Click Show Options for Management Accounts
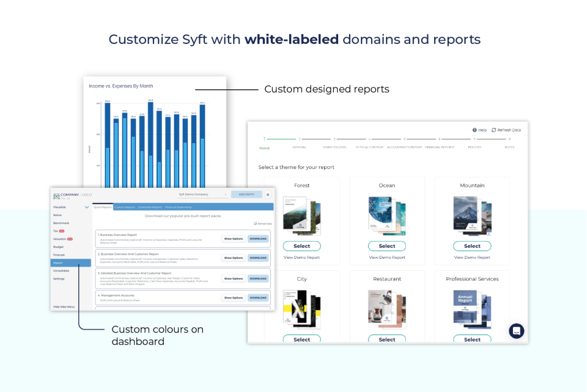Viewport: 587px width, 392px height. tap(234, 298)
